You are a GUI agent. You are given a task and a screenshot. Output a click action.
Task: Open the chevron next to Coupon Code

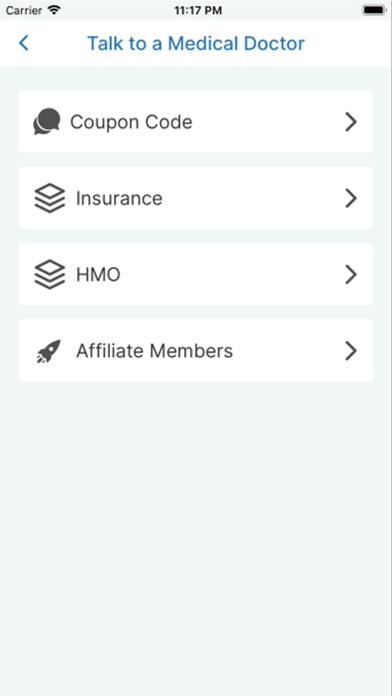point(351,122)
